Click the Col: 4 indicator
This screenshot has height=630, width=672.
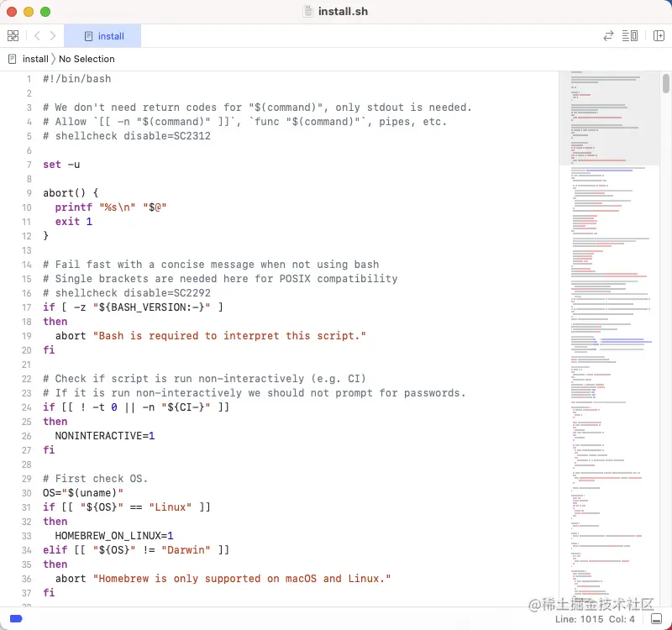click(x=620, y=617)
